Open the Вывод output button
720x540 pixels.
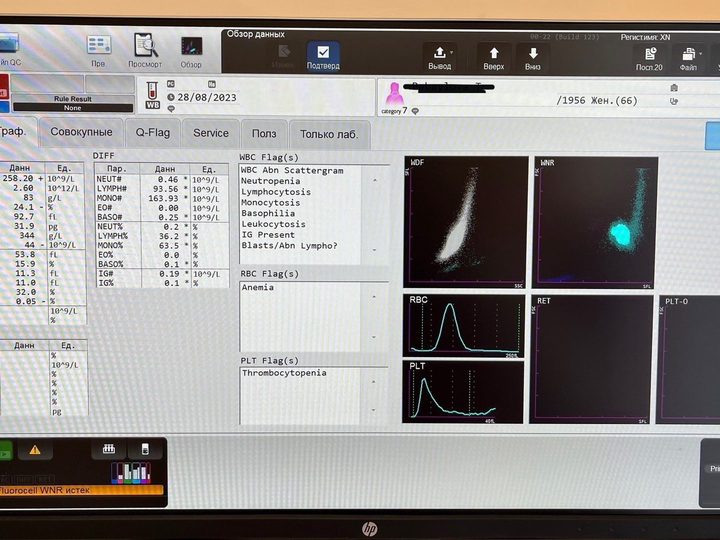pos(439,57)
